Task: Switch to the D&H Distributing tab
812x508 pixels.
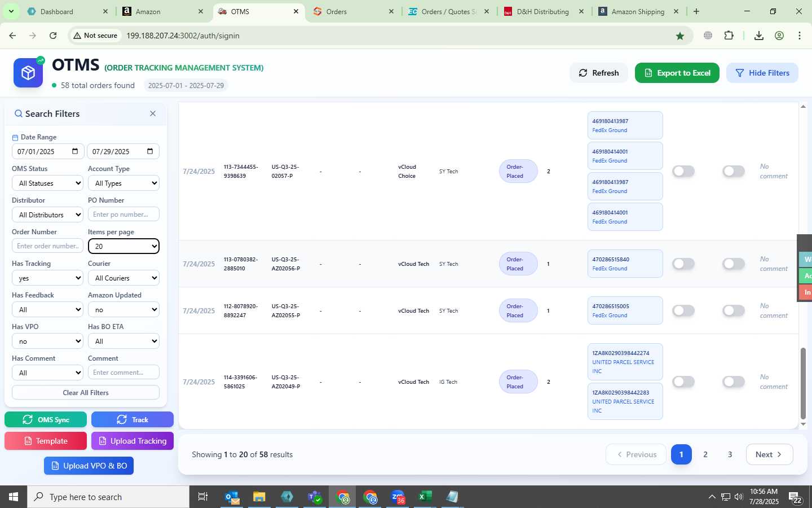Action: tap(544, 11)
